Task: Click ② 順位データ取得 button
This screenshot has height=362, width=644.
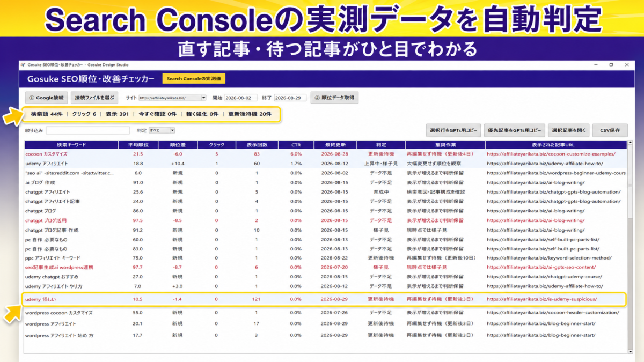Action: 334,98
